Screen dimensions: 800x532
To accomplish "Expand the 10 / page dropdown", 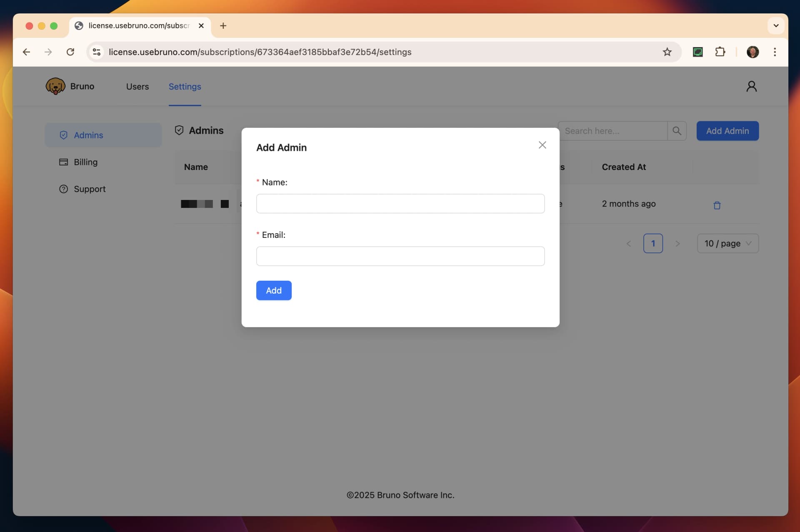I will click(x=727, y=243).
